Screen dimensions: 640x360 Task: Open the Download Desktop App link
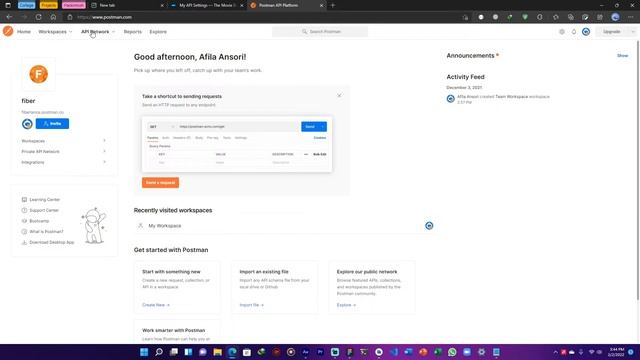coord(52,242)
